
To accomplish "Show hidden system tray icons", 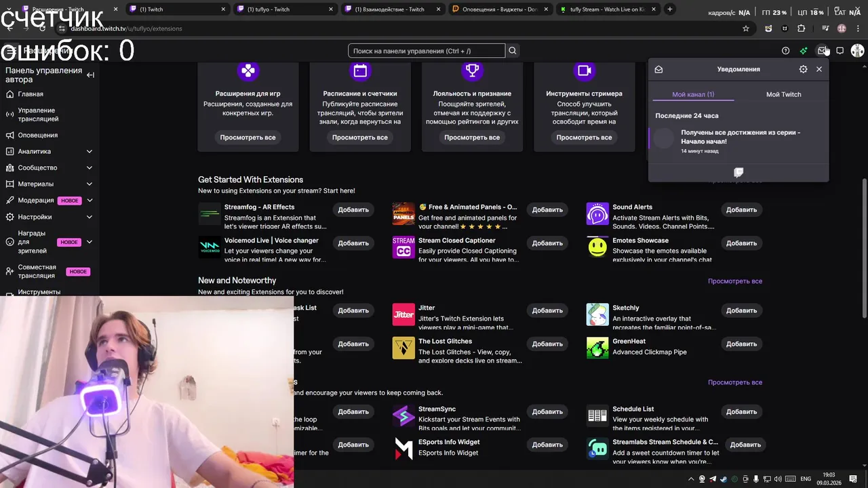I will (x=690, y=479).
